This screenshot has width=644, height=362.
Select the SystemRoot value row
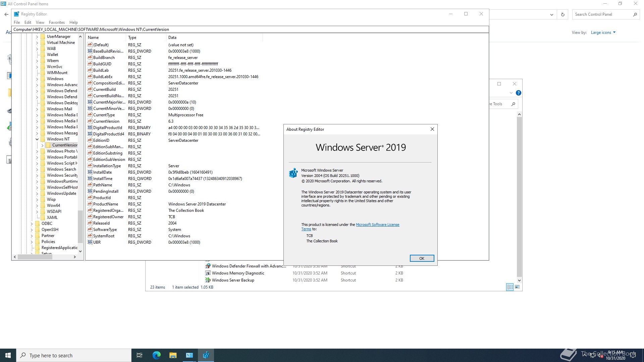click(x=174, y=236)
